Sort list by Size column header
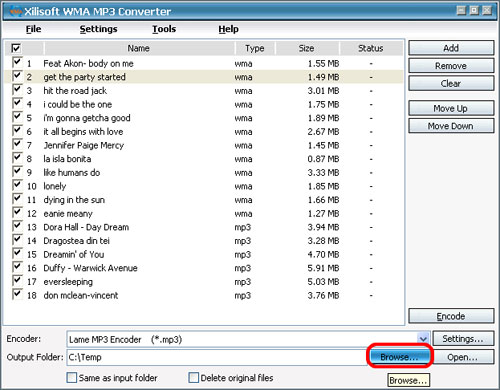 (307, 48)
